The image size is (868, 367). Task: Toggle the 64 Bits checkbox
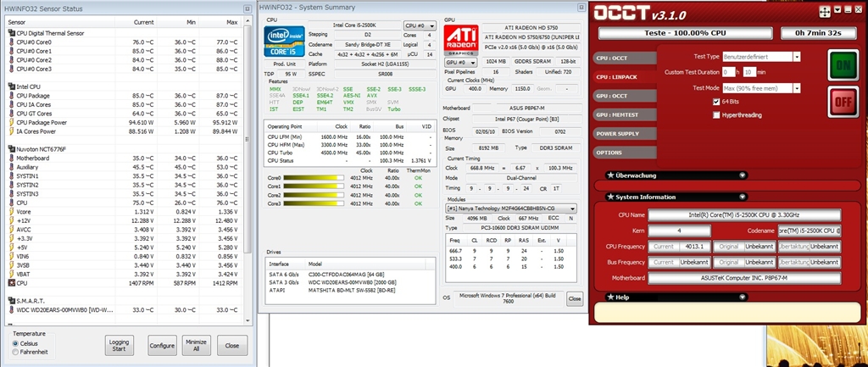pyautogui.click(x=717, y=102)
